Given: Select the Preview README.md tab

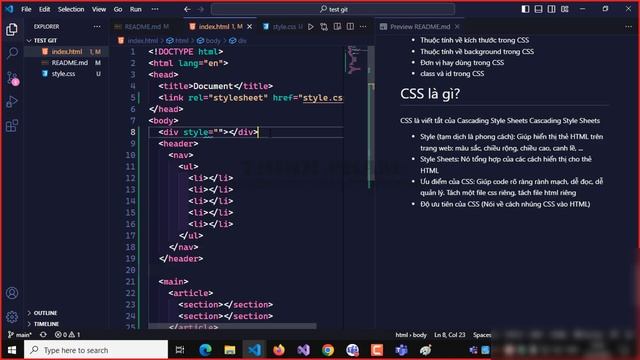Looking at the screenshot, I should coord(420,27).
